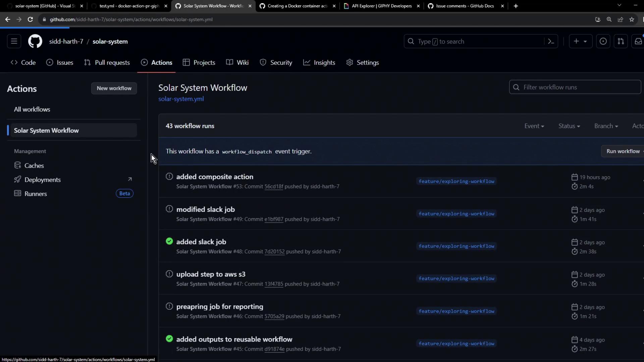This screenshot has width=644, height=362.
Task: Expand the Event filter dropdown
Action: click(x=534, y=126)
